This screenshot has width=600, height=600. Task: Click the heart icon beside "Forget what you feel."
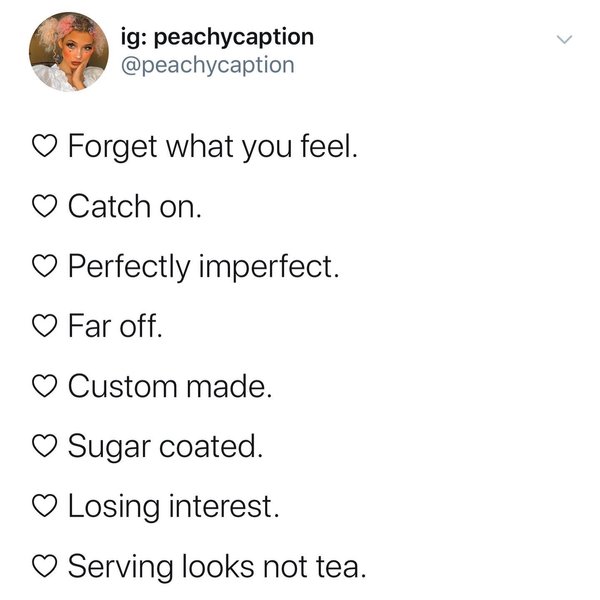pos(46,149)
